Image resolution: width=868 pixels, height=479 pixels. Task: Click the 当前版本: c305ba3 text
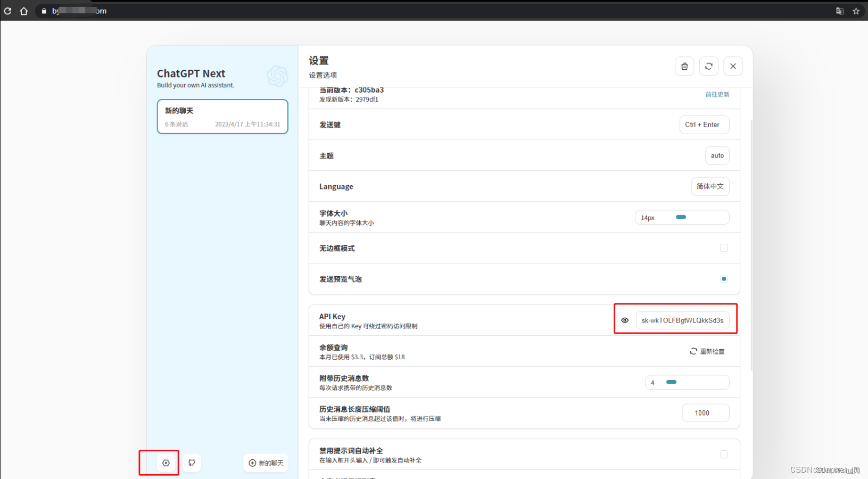coord(351,90)
